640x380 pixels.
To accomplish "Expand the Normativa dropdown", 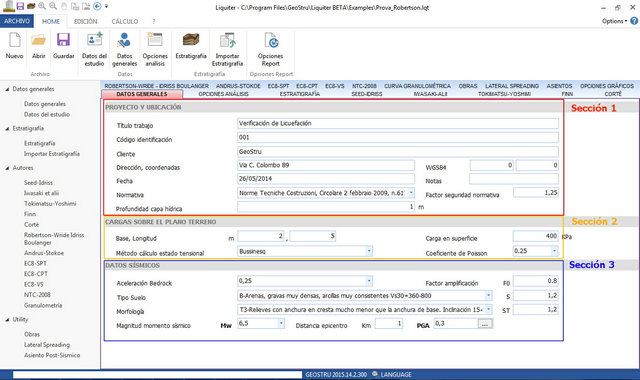I will (411, 193).
